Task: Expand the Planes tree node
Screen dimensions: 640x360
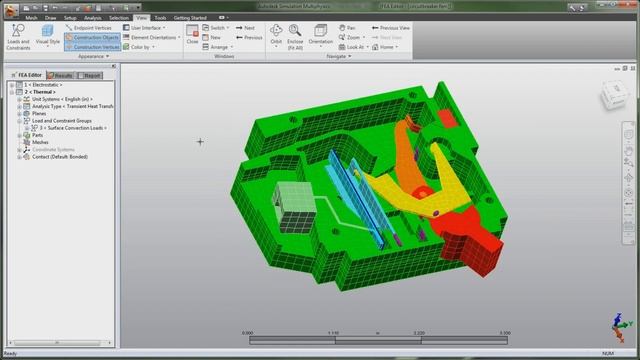Action: point(19,113)
